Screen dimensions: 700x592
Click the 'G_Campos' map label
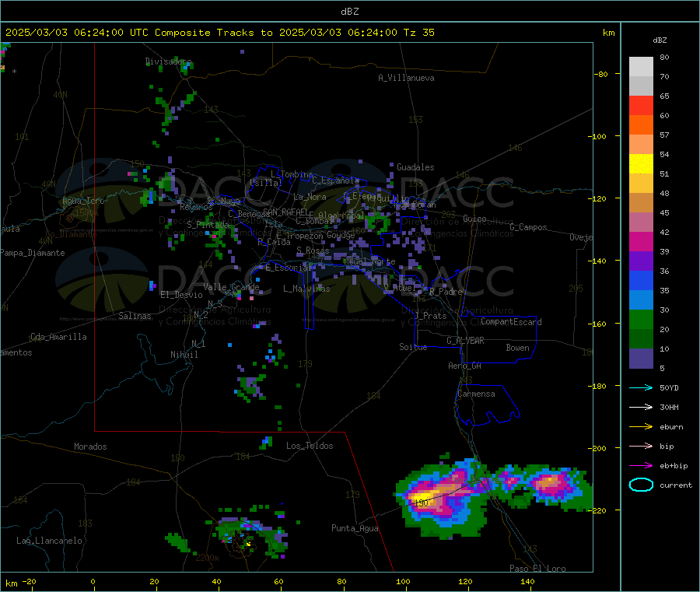tap(528, 227)
